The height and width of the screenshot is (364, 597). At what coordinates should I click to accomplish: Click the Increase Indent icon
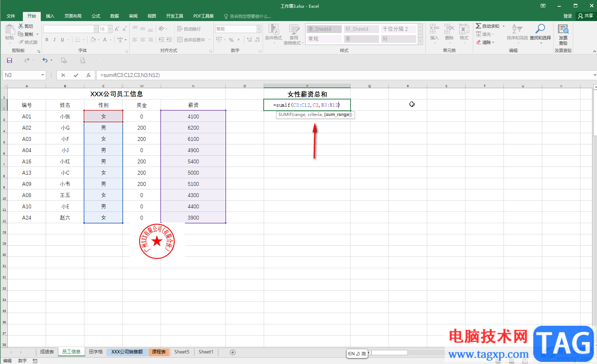click(169, 40)
